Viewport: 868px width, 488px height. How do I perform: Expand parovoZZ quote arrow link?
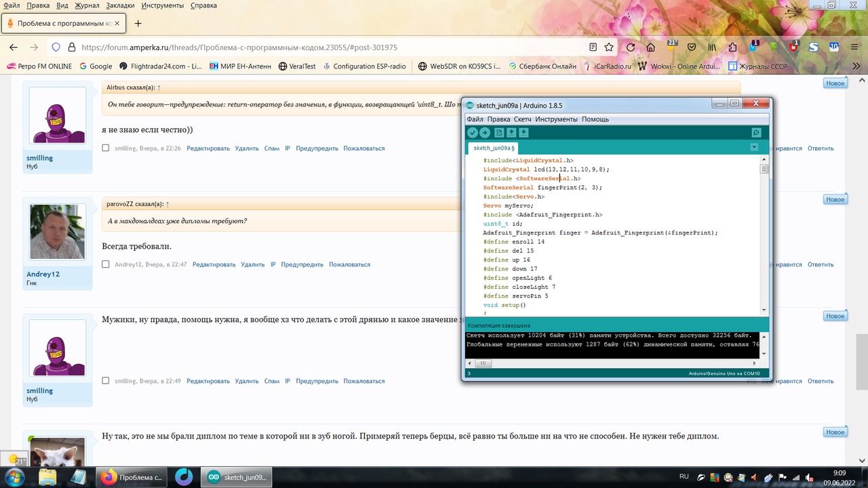[x=167, y=204]
